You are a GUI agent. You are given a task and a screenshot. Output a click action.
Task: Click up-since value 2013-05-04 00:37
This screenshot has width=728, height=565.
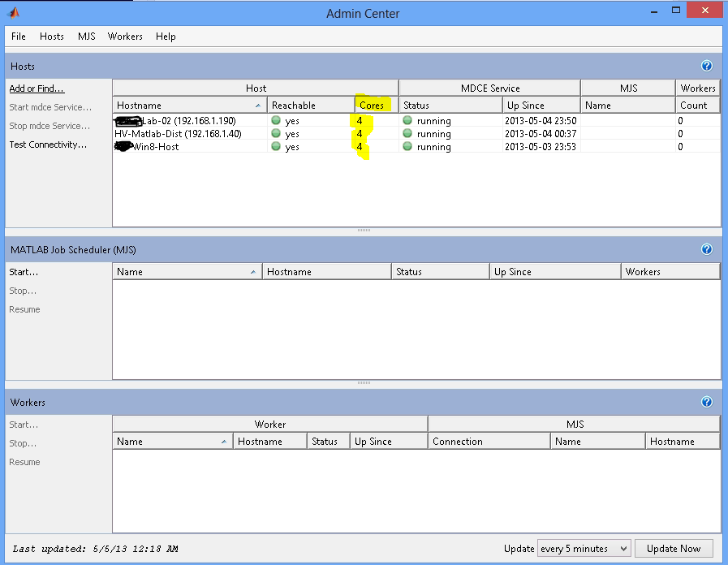[x=541, y=133]
